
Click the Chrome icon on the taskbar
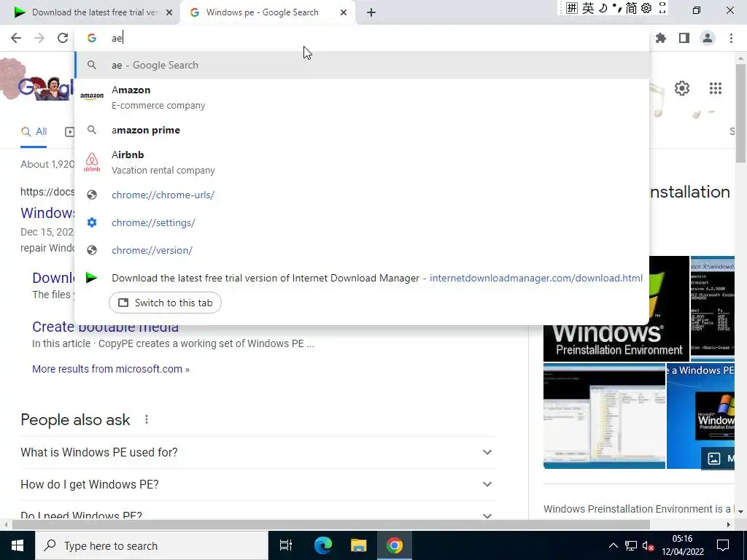[x=395, y=545]
